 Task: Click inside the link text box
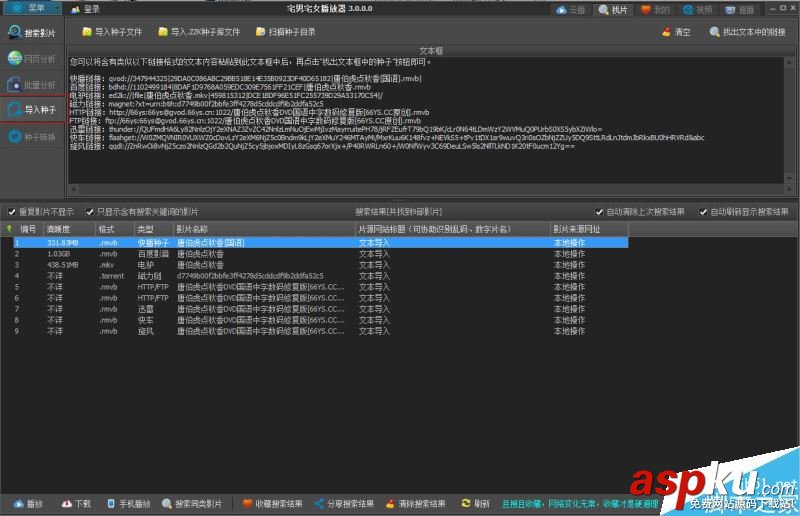pyautogui.click(x=426, y=120)
